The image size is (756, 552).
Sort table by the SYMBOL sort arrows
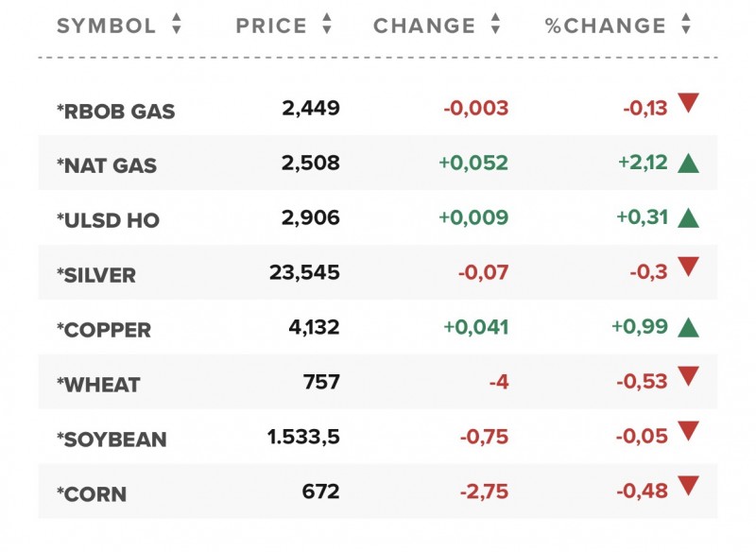(176, 26)
